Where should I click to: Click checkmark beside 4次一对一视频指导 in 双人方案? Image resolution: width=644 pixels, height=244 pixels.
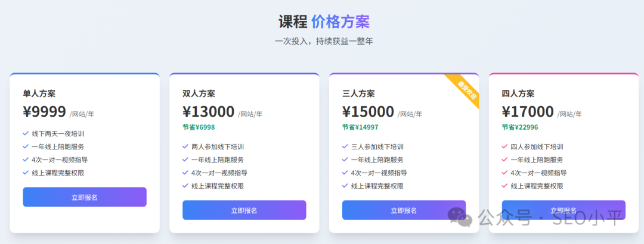pyautogui.click(x=185, y=173)
